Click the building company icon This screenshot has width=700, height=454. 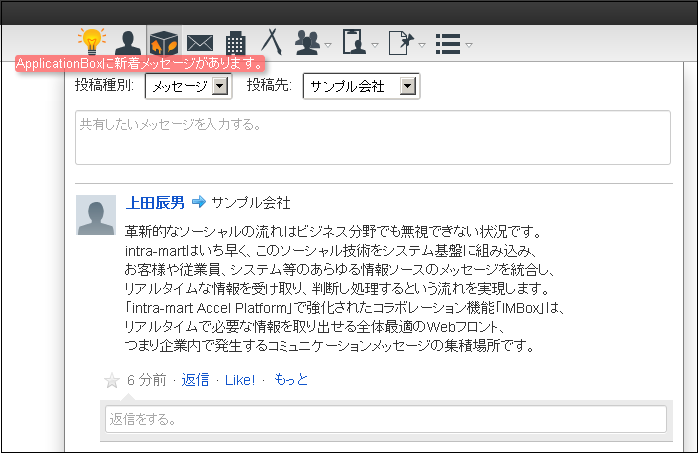click(x=235, y=43)
